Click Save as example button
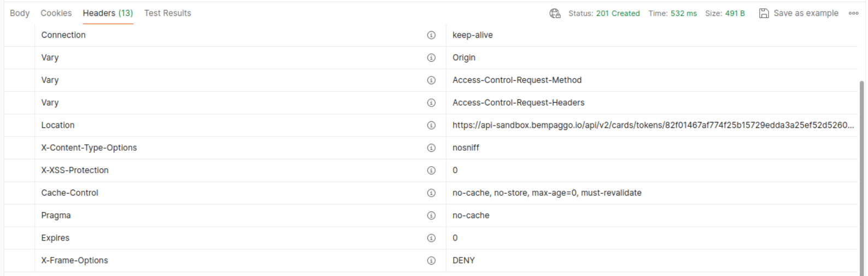The height and width of the screenshot is (276, 868). coord(799,13)
